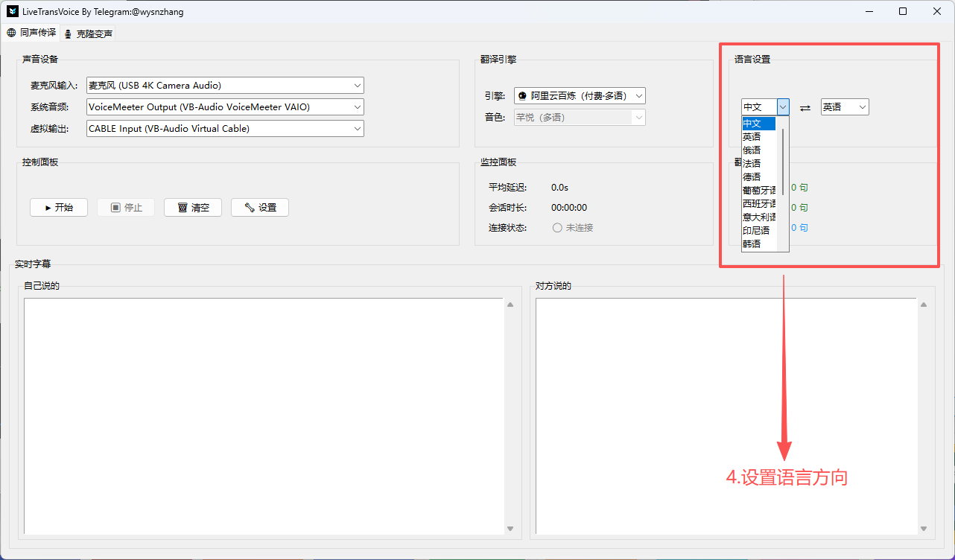Viewport: 955px width, 560px height.
Task: Click inside 自己说的 subtitle text area
Action: (x=264, y=416)
